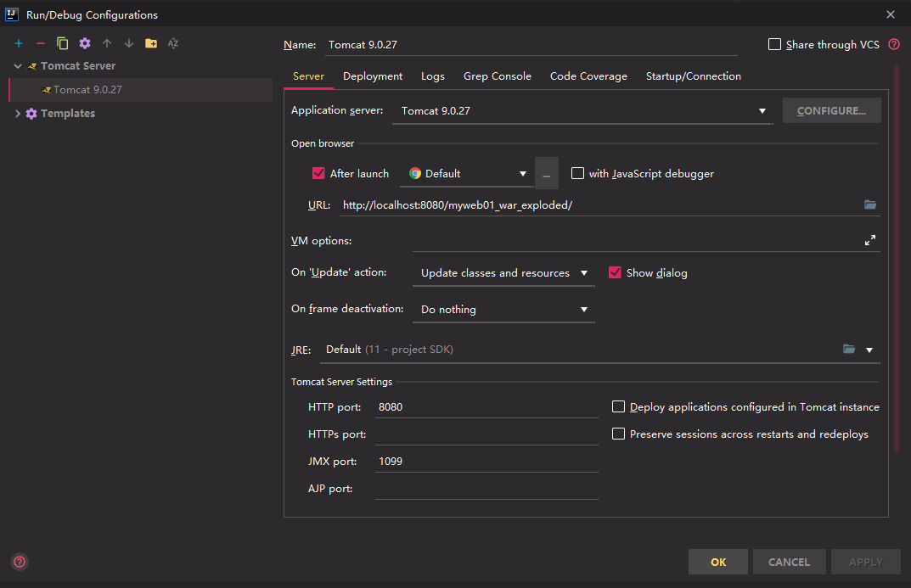
Task: Collapse the Tomcat Server tree node
Action: click(x=18, y=66)
